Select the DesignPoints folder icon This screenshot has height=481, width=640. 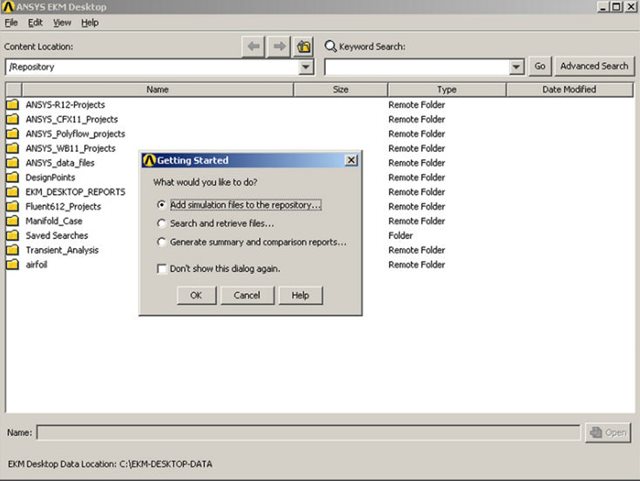coord(13,177)
